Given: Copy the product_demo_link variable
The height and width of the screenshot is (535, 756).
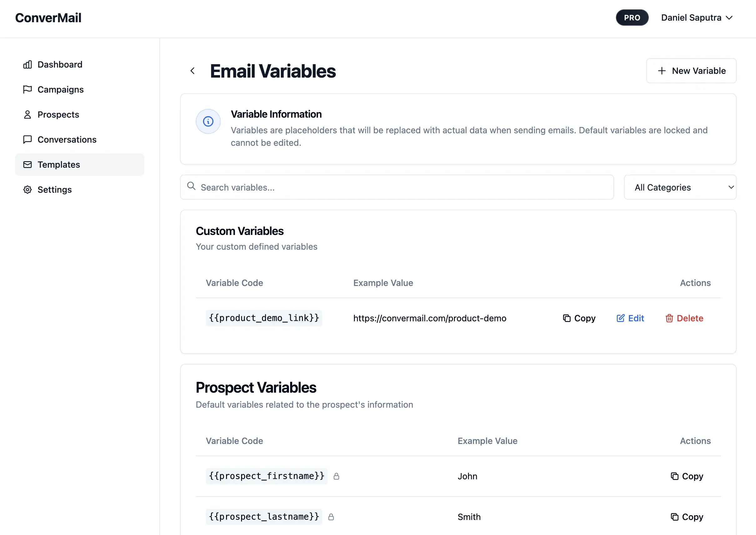Looking at the screenshot, I should tap(579, 318).
